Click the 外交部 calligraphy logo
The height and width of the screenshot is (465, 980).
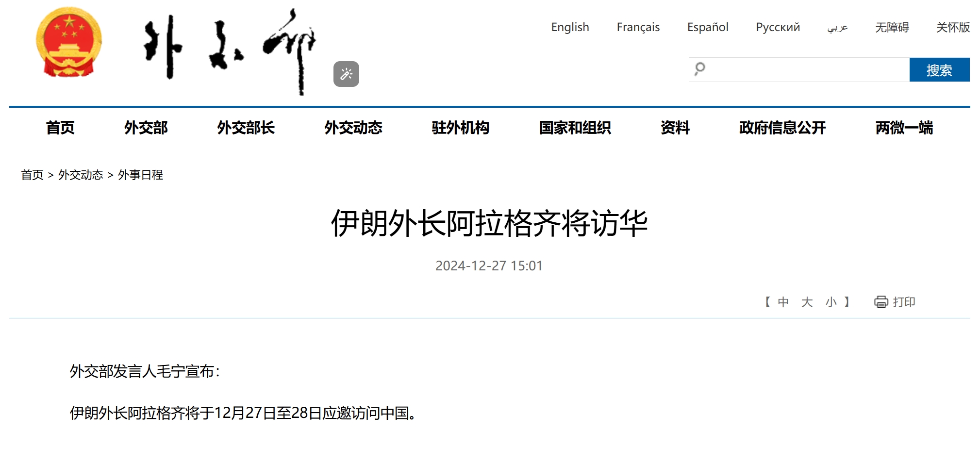click(230, 51)
